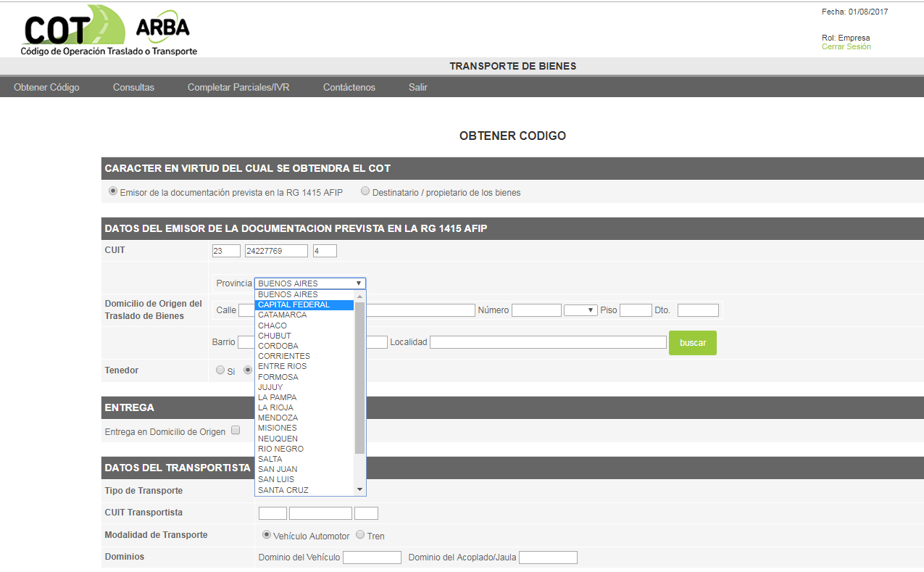Collapse the Provincia dropdown
The image size is (924, 572).
coord(310,283)
